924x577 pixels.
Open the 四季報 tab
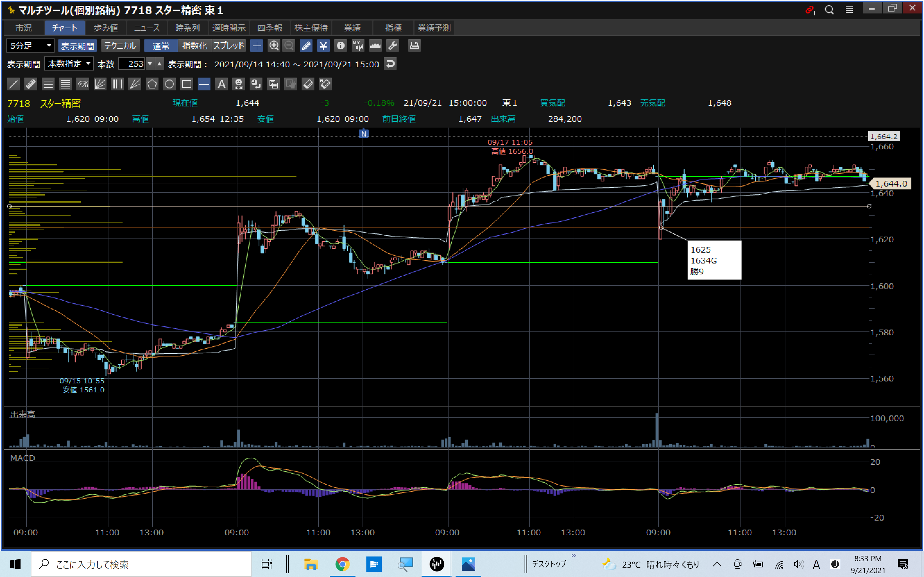pos(269,28)
